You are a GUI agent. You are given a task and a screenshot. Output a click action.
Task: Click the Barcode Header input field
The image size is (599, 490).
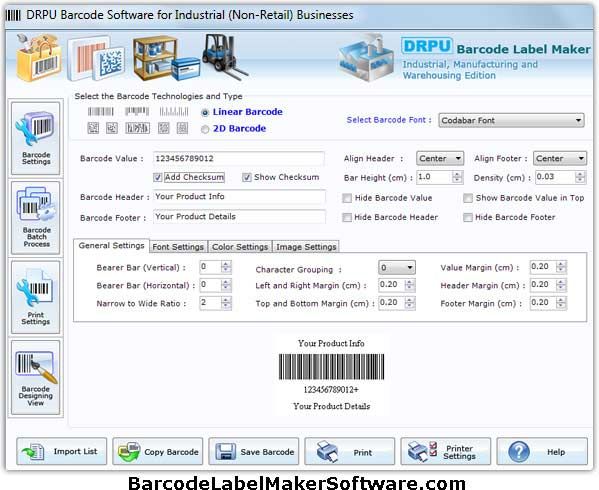239,197
